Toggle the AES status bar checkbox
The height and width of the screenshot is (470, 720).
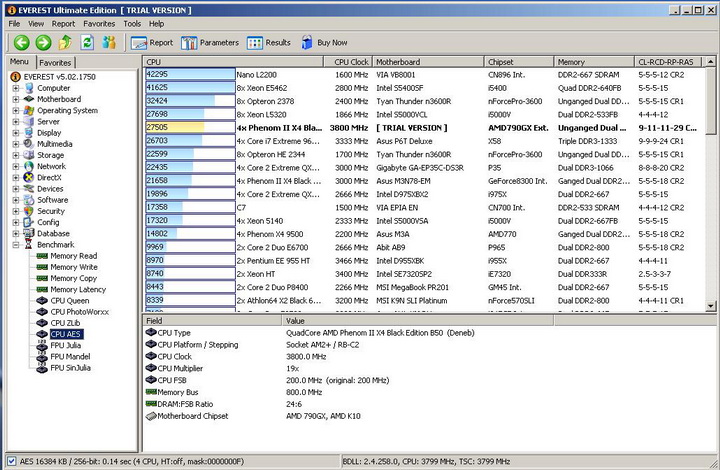coord(11,461)
